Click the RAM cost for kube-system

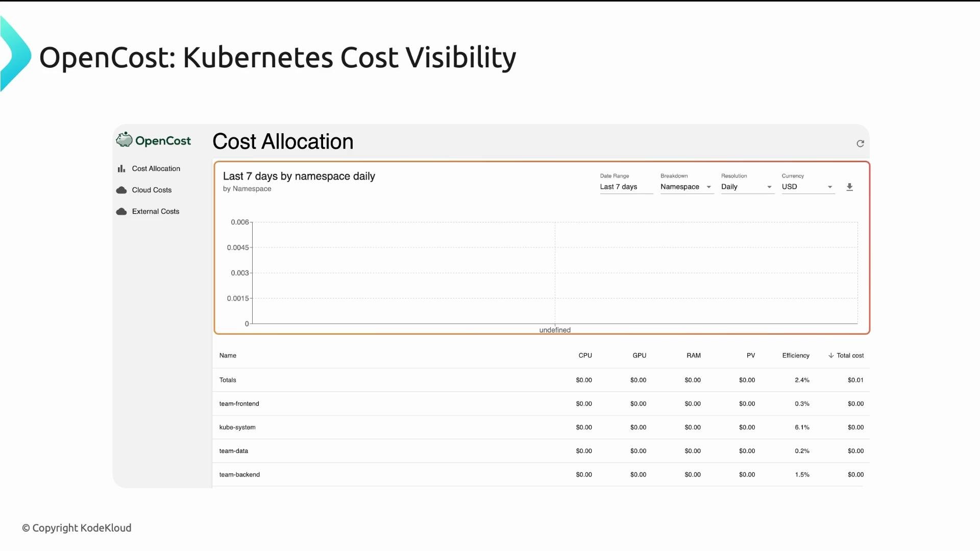[x=693, y=428]
